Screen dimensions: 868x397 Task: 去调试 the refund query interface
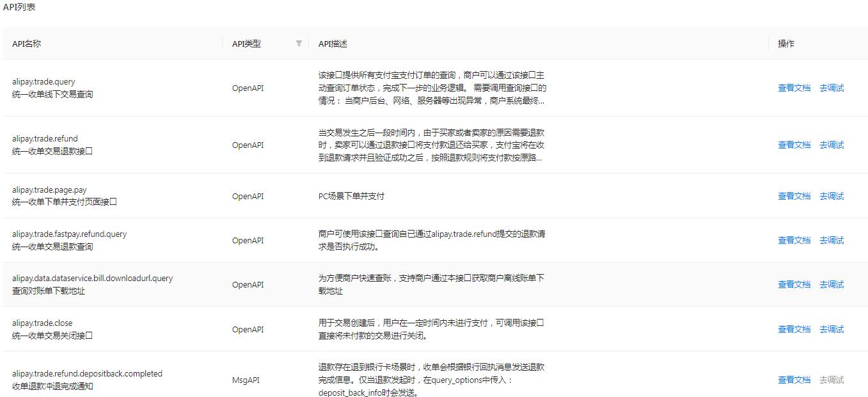point(832,240)
